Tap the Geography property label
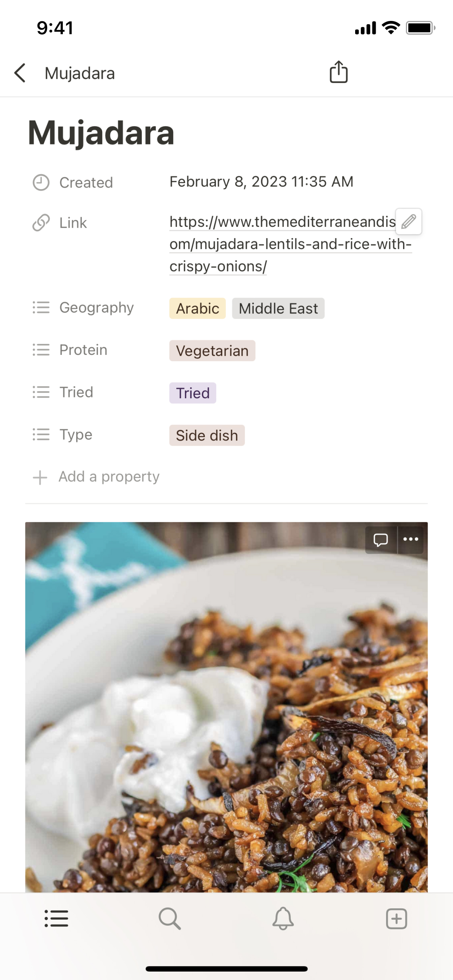453x980 pixels. click(96, 308)
